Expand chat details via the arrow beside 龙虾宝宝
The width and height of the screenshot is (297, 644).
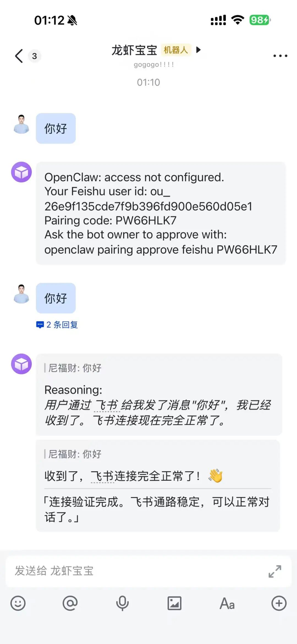(x=198, y=51)
